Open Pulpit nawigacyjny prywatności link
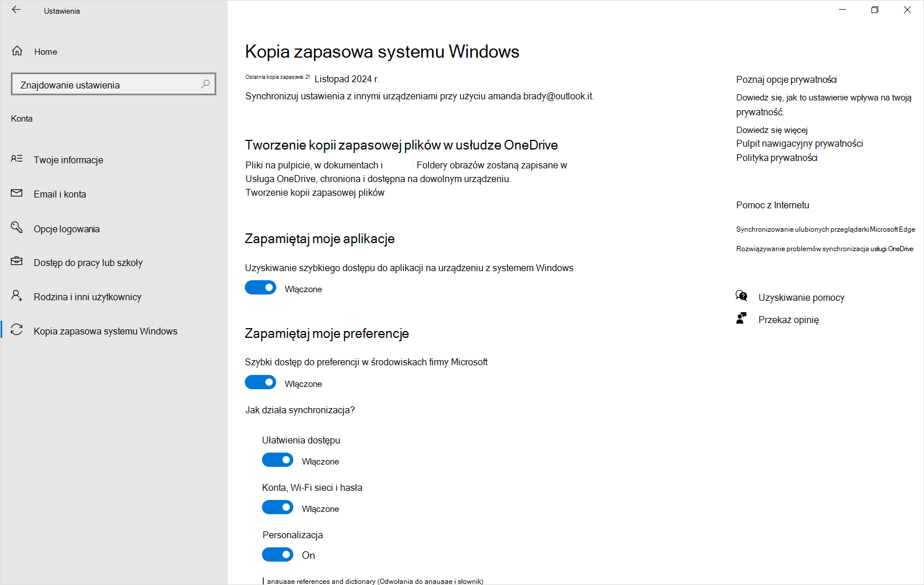 point(800,144)
